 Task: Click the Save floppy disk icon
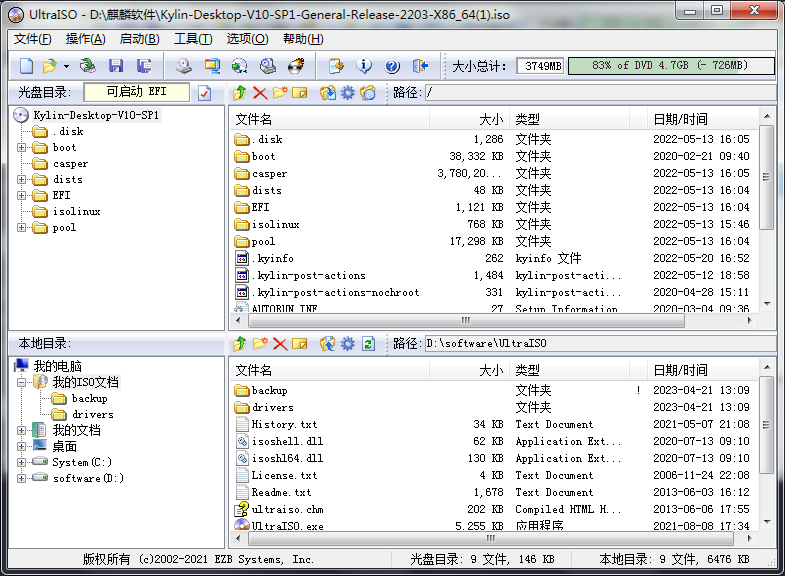[x=116, y=66]
